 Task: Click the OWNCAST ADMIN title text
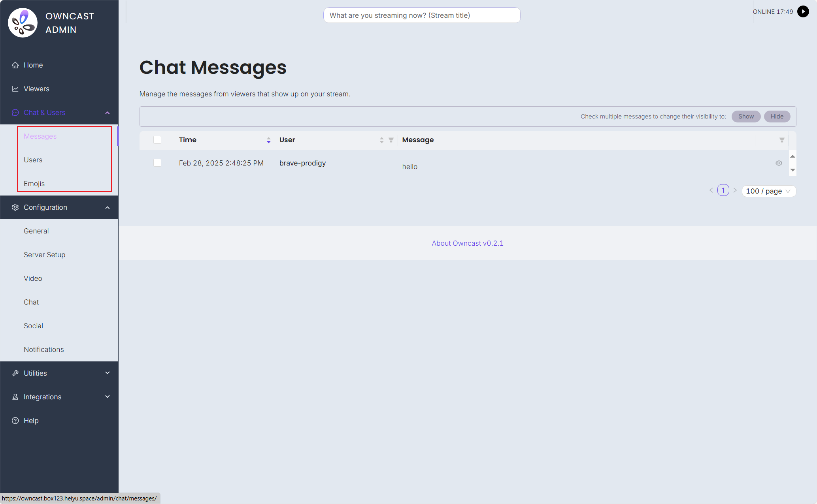[x=70, y=23]
